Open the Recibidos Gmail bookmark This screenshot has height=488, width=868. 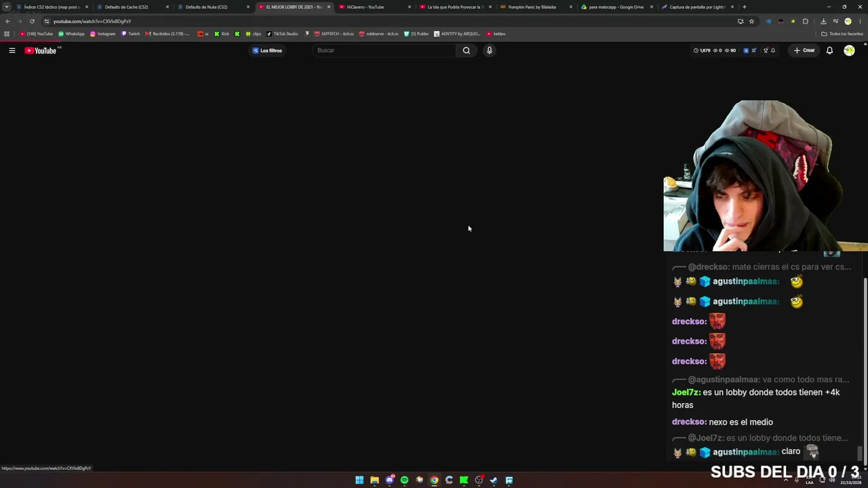[167, 33]
